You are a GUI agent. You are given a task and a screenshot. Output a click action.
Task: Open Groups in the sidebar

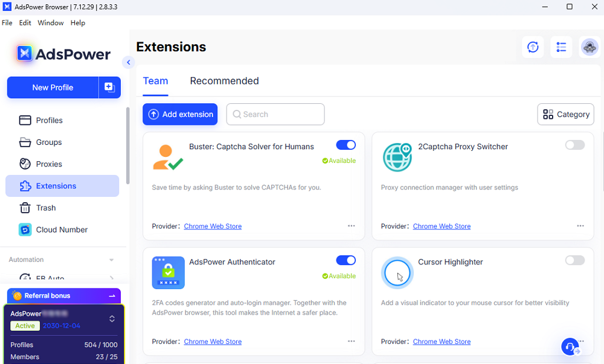click(62, 142)
